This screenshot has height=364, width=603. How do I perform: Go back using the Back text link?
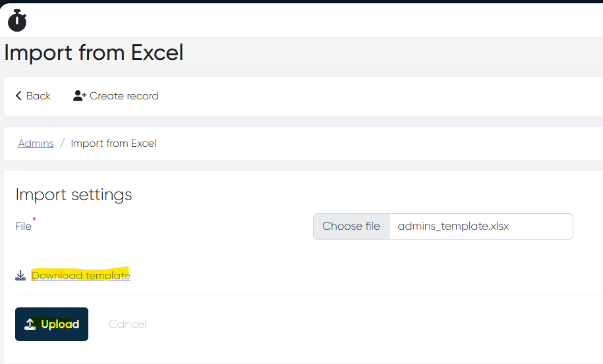click(38, 96)
